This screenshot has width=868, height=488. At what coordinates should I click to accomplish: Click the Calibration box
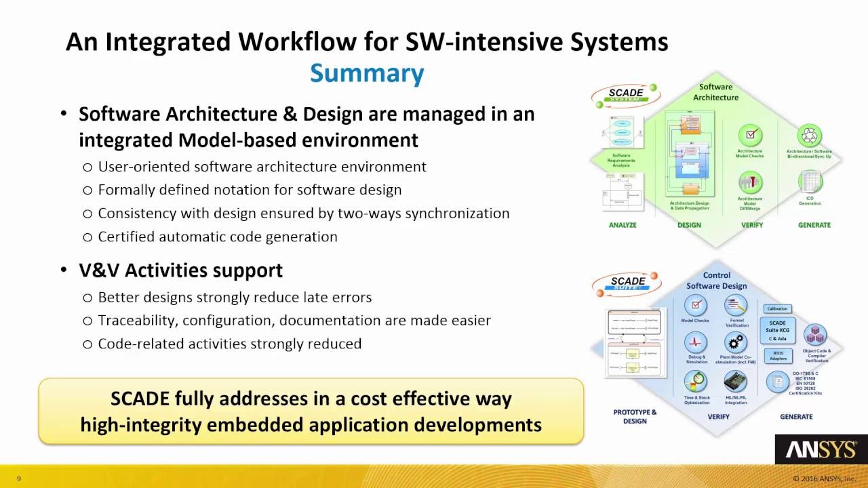pyautogui.click(x=777, y=309)
